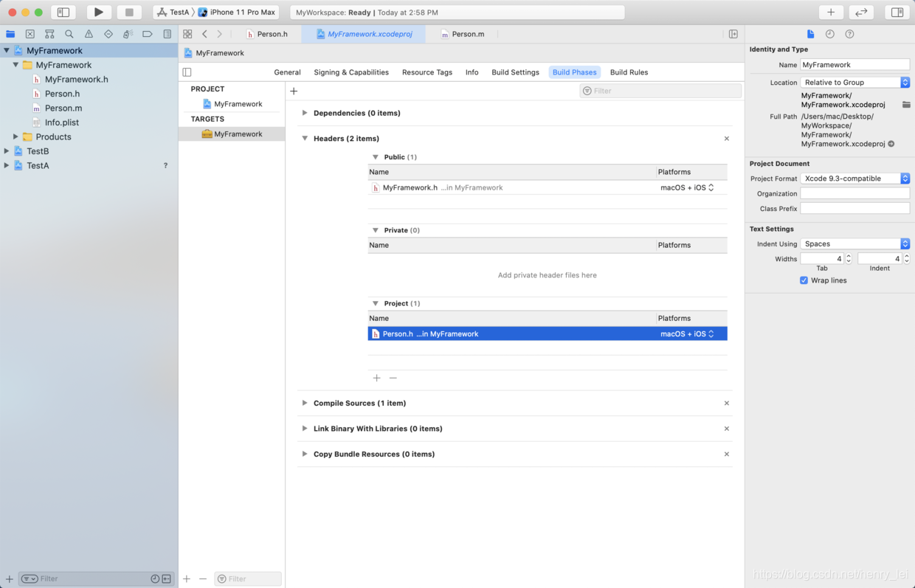
Task: Show the Test navigator diamond icon
Action: 108,34
